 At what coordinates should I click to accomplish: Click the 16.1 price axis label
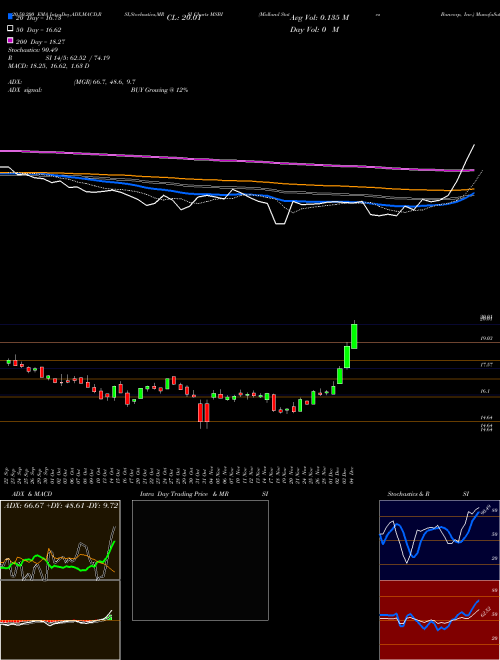click(485, 391)
